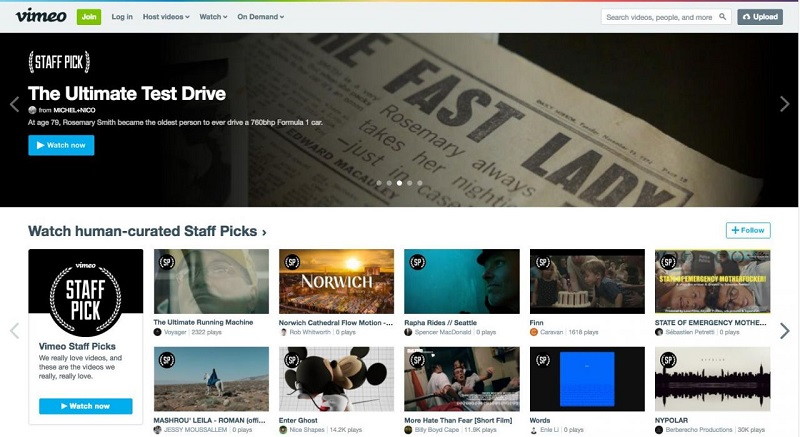
Task: Select fifth hero carousel dot
Action: click(419, 183)
